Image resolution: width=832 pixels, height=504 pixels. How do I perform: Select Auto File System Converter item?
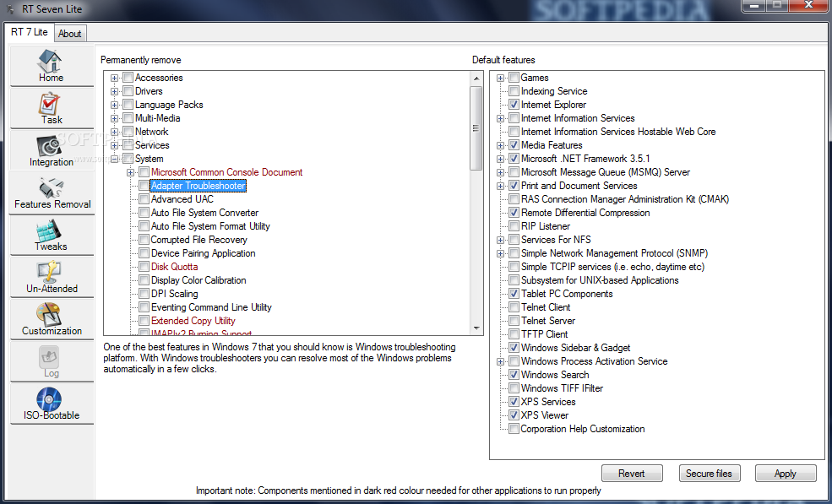coord(204,213)
